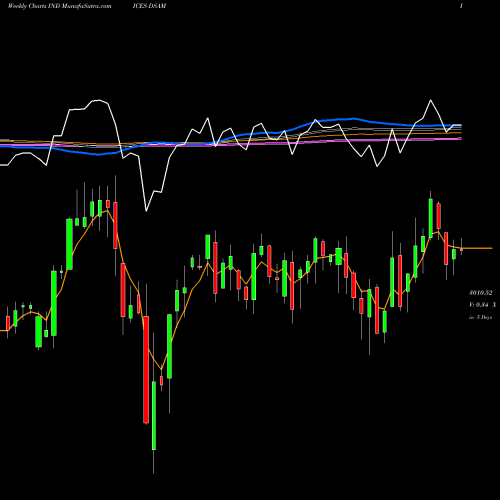
Task: Click the tallest red candle at the crash
Action: 146,370
